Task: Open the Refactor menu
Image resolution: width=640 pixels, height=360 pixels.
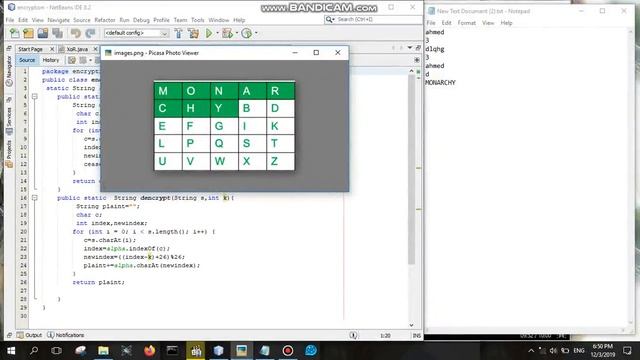Action: 105,20
